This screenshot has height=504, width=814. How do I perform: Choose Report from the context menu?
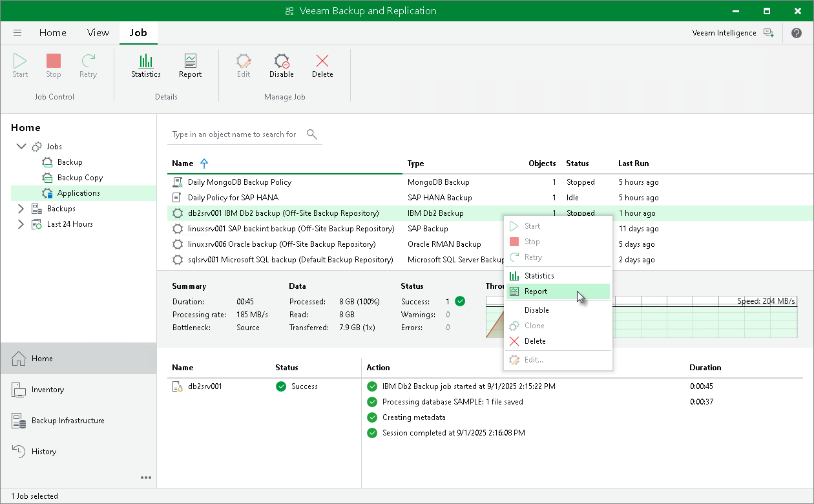click(x=536, y=291)
